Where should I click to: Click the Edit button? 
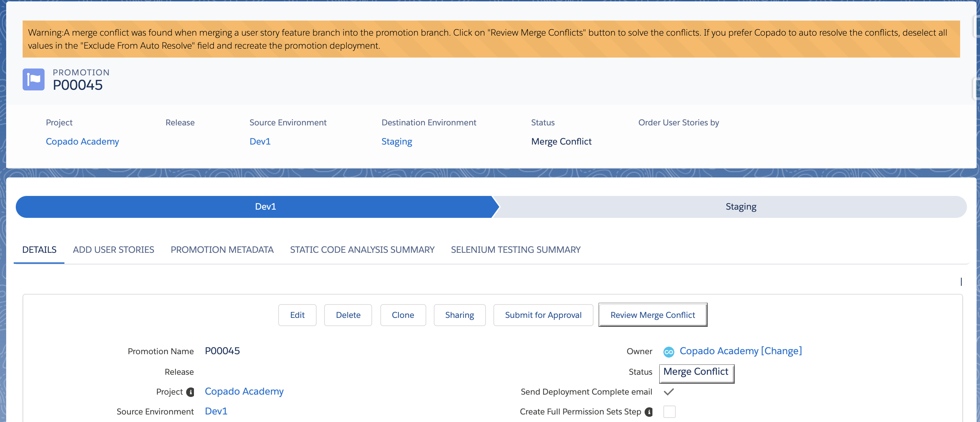pyautogui.click(x=297, y=315)
